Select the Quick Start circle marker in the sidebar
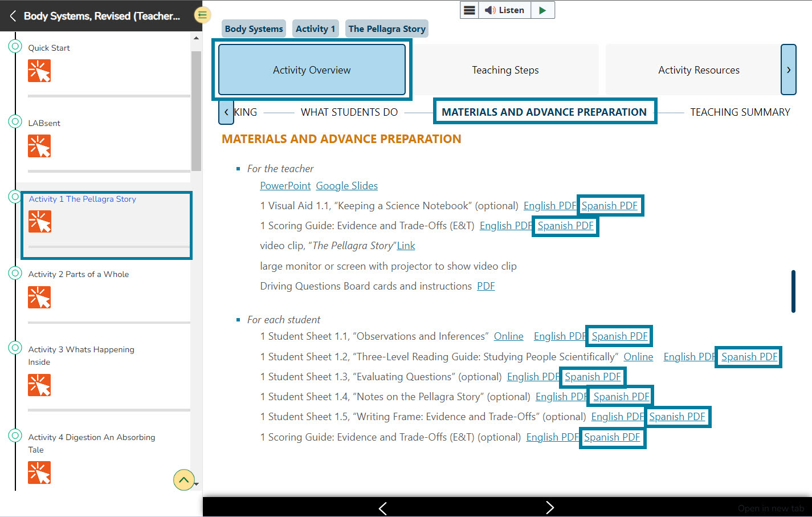This screenshot has width=812, height=517. coord(15,46)
